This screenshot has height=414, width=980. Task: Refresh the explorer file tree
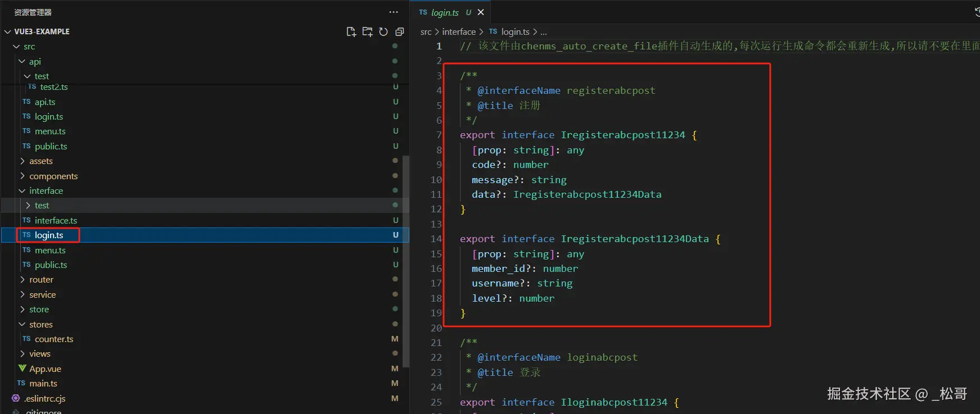click(x=383, y=32)
